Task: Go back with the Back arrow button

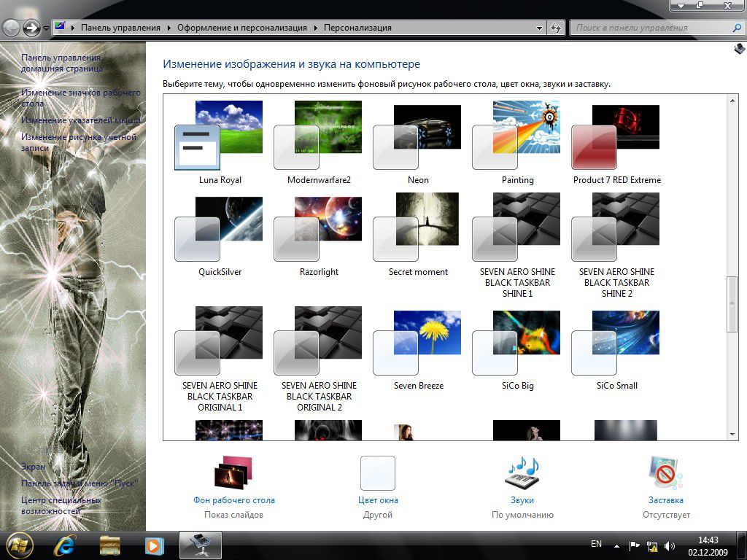Action: (10, 28)
